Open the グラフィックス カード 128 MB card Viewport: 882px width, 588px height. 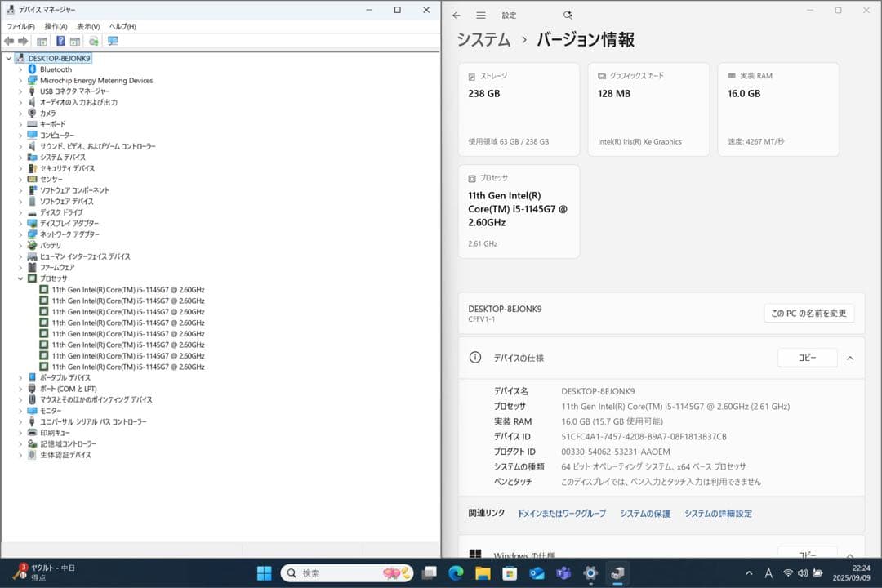[648, 109]
